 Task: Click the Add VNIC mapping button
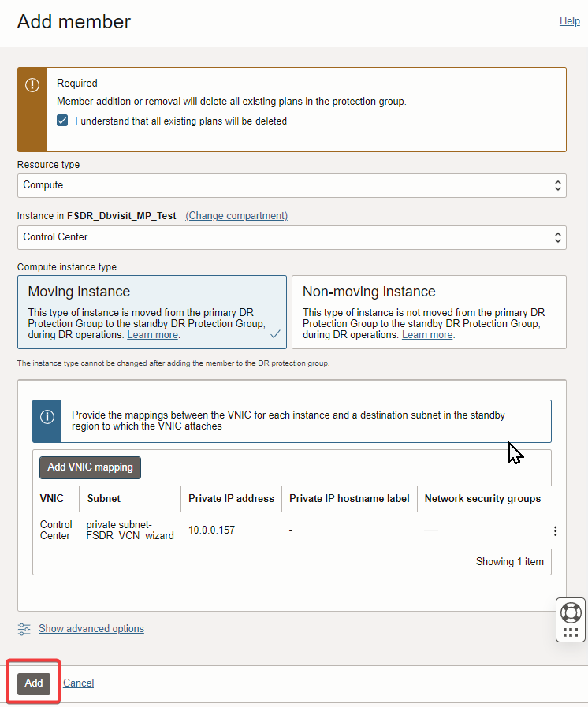point(90,467)
